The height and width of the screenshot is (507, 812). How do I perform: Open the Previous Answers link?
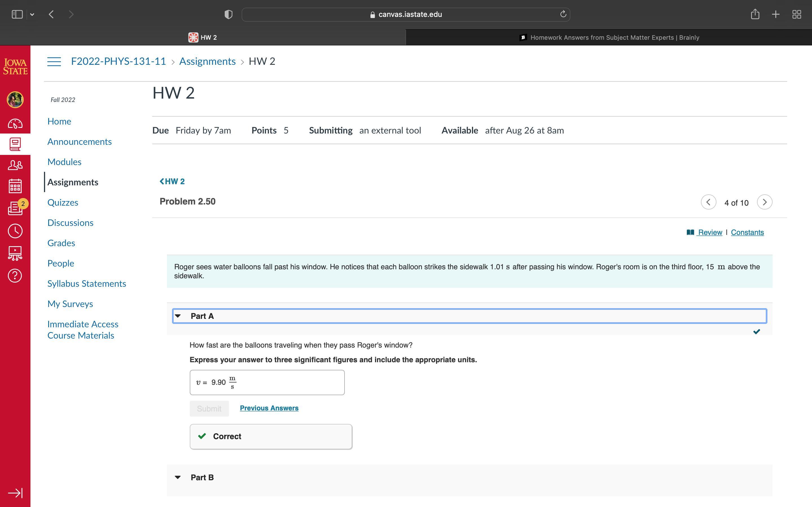(x=269, y=408)
